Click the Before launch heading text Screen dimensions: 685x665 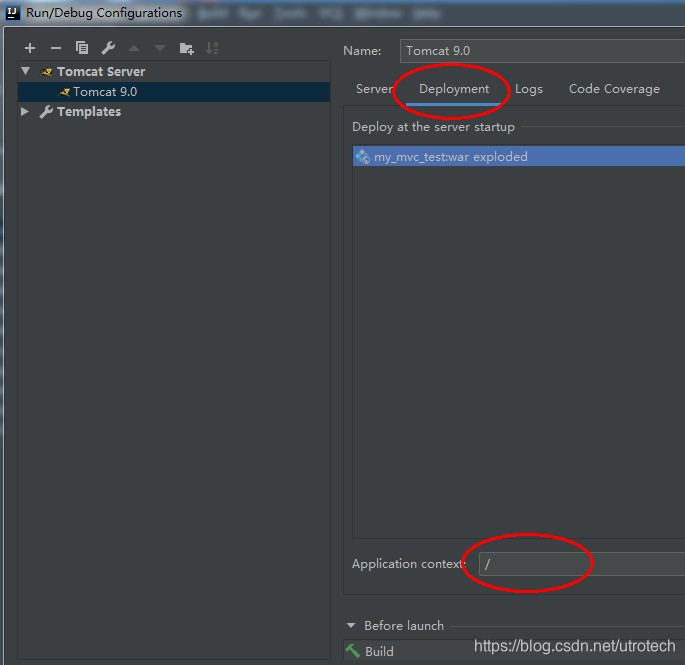404,626
